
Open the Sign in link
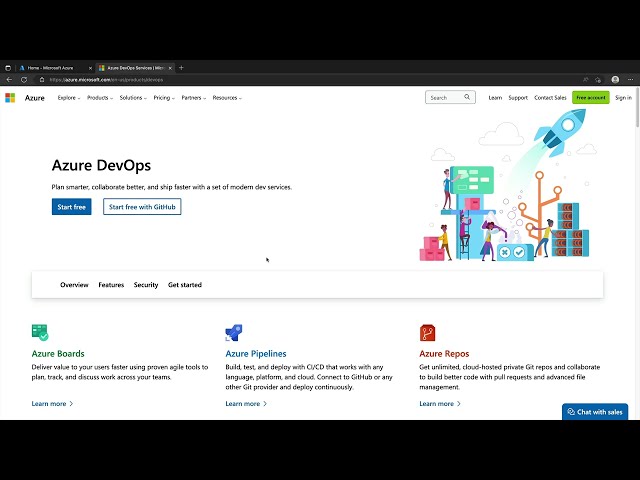click(x=623, y=98)
